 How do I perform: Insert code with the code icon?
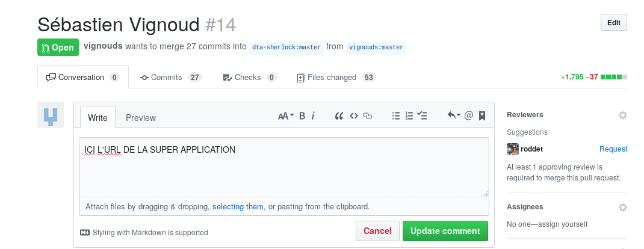(354, 116)
